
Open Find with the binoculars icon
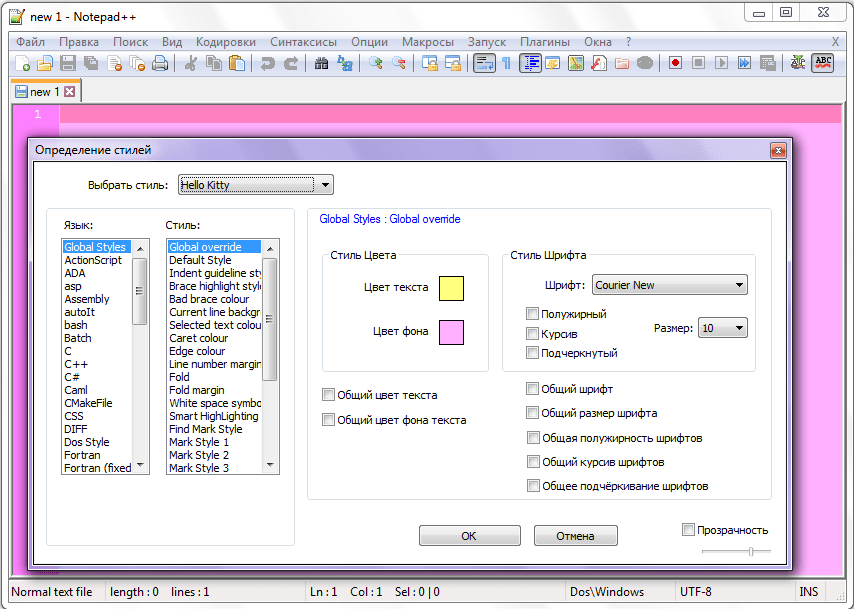[322, 63]
